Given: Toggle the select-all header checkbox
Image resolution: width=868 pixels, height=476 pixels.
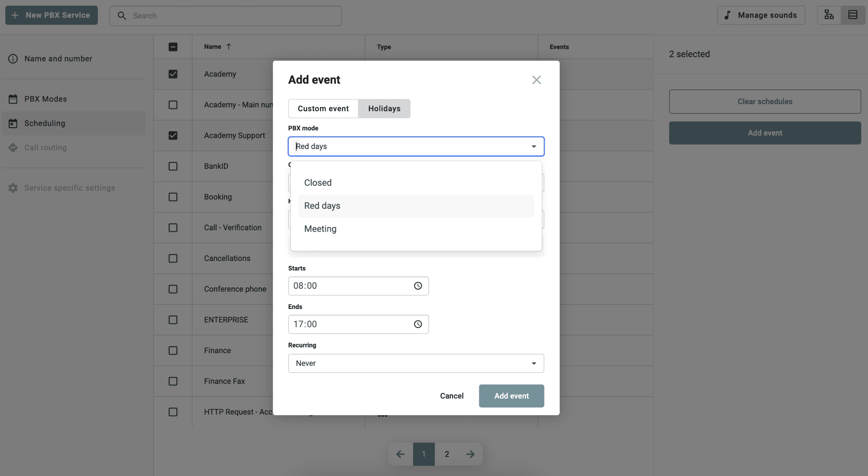Looking at the screenshot, I should pyautogui.click(x=173, y=47).
